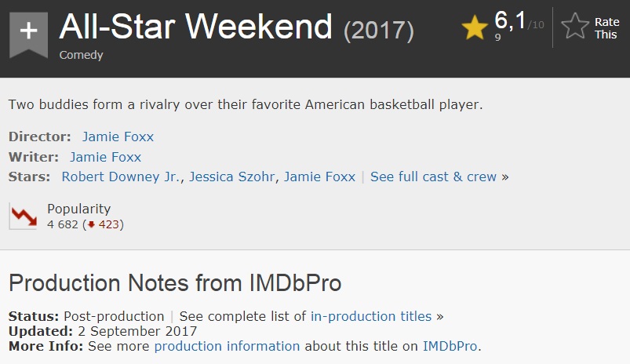The image size is (630, 364).
Task: Click the popularity rank 4 682
Action: tap(63, 224)
